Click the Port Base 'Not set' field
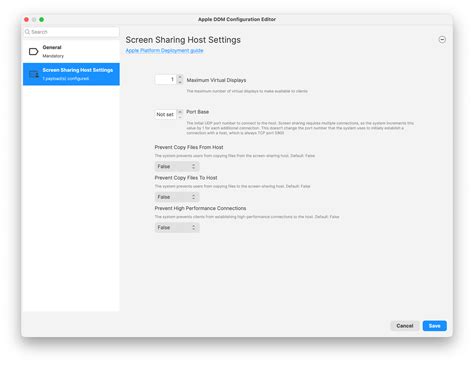The image size is (474, 365). tap(165, 114)
